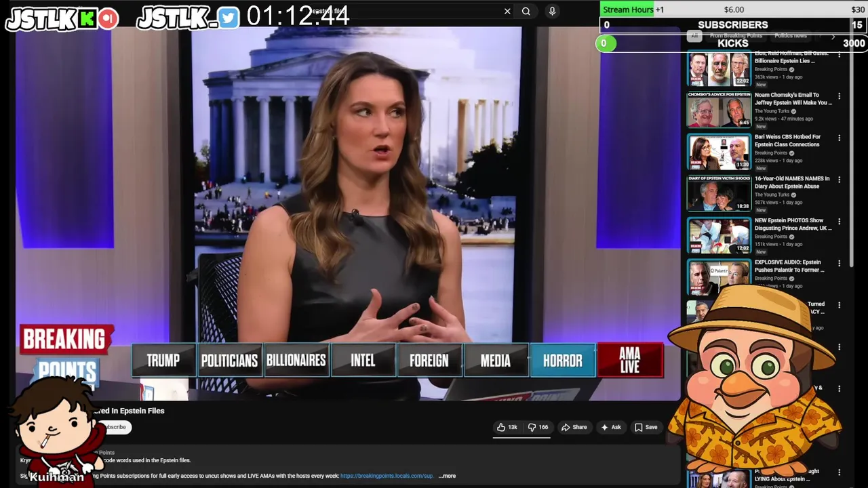Open the Chomsky's Advice for Epstein thumbnail

coord(719,110)
